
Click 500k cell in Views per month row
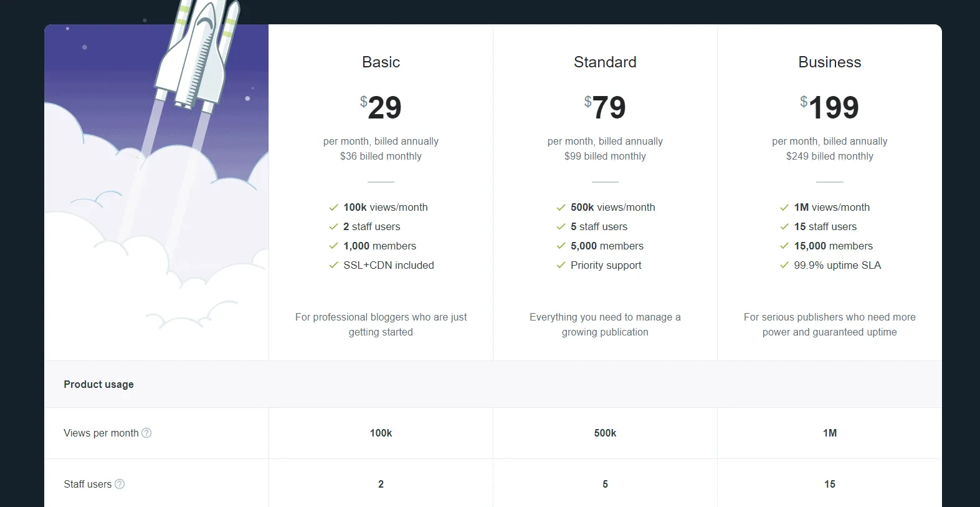[605, 433]
